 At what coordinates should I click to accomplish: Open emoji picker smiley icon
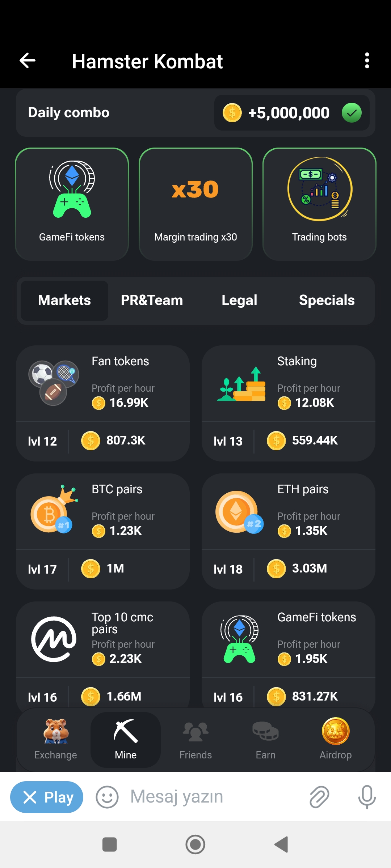point(107,797)
